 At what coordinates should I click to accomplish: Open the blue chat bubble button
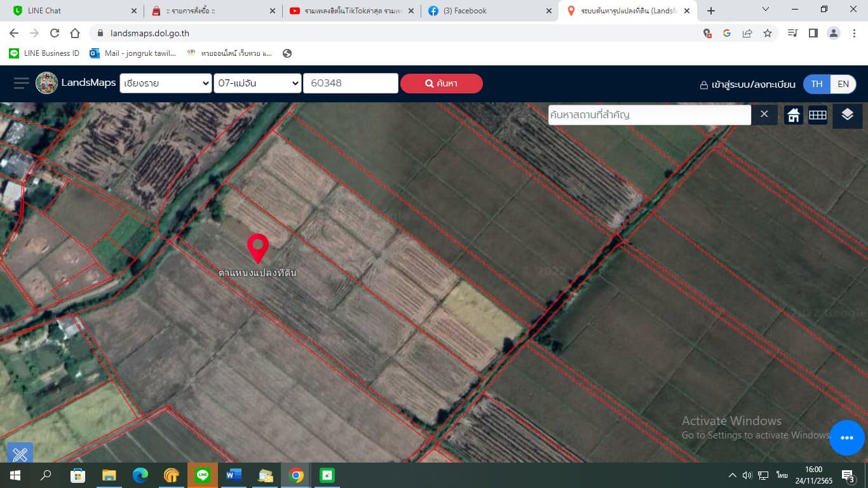click(x=846, y=438)
